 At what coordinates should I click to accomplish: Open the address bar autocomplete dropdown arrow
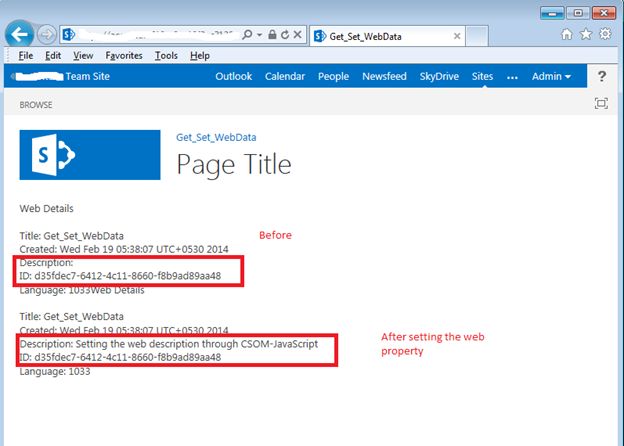tap(259, 35)
